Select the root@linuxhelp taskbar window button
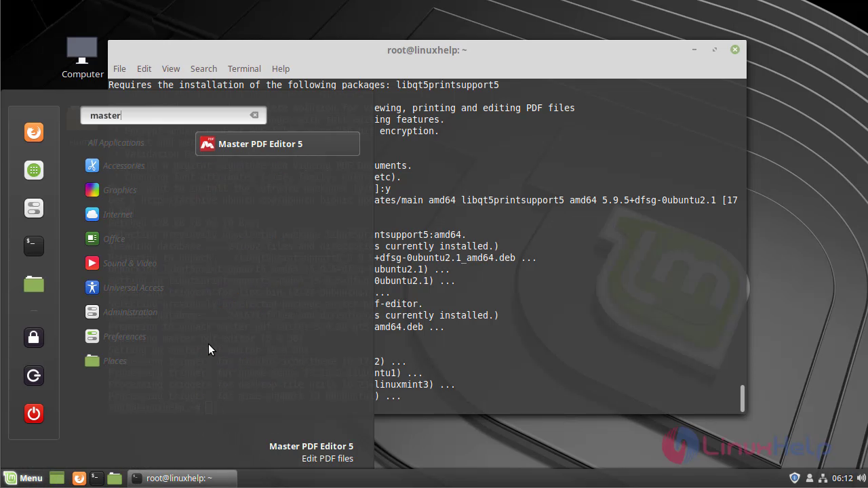 pos(182,478)
